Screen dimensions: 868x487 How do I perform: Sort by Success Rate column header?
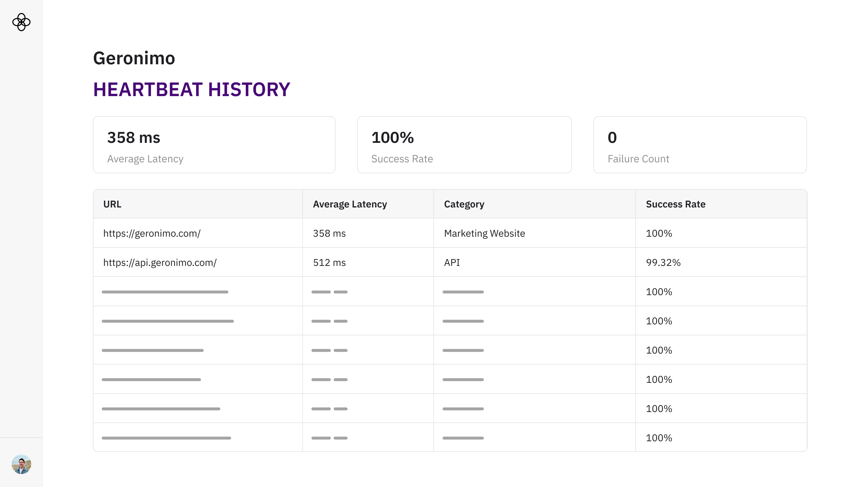tap(675, 204)
